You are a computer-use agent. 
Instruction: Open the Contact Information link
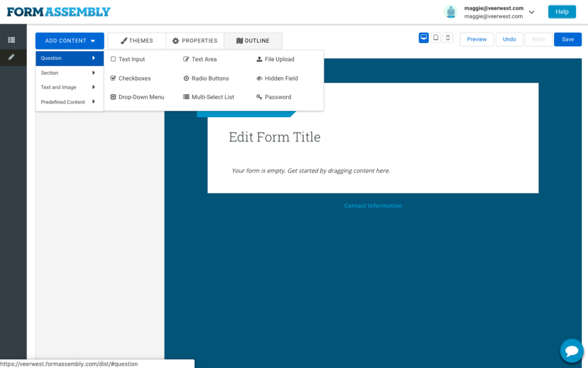pos(373,205)
